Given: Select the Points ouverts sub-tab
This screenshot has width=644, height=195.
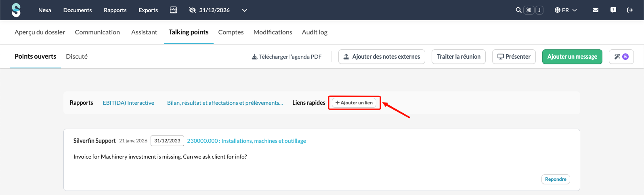Looking at the screenshot, I should (x=36, y=56).
